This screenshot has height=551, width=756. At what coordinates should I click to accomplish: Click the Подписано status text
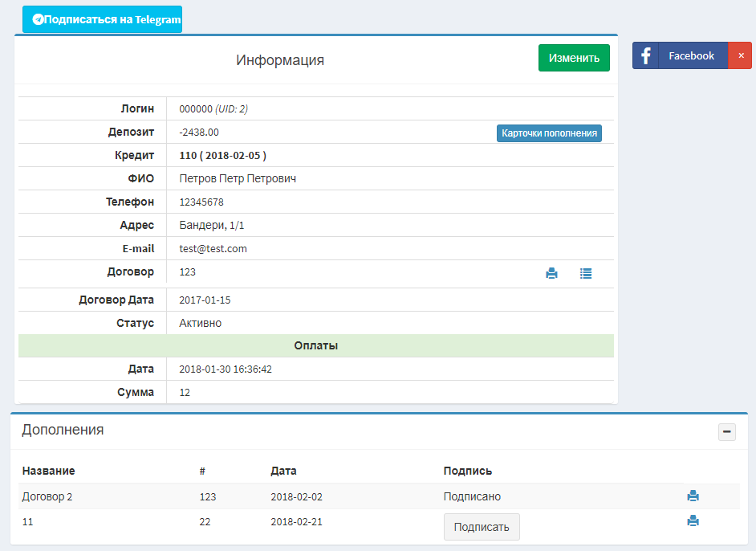point(472,497)
